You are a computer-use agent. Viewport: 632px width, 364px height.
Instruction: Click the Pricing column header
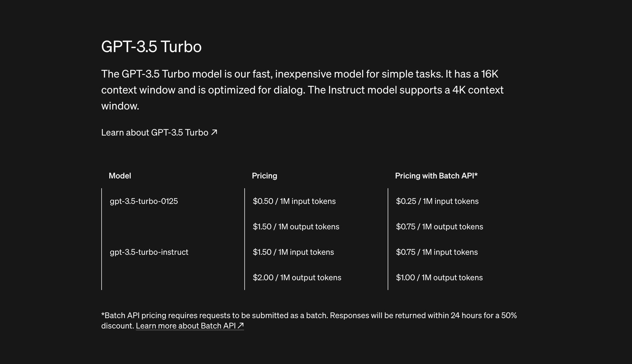[264, 176]
